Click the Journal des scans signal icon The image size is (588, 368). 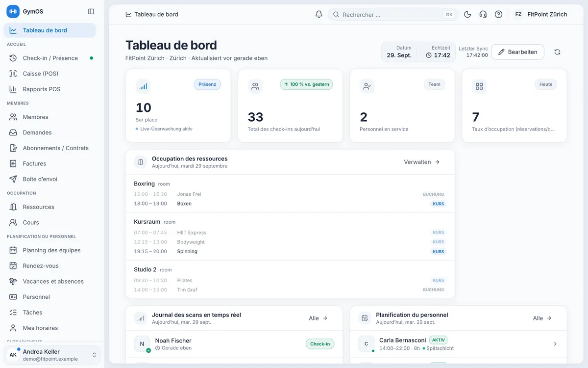pyautogui.click(x=141, y=318)
